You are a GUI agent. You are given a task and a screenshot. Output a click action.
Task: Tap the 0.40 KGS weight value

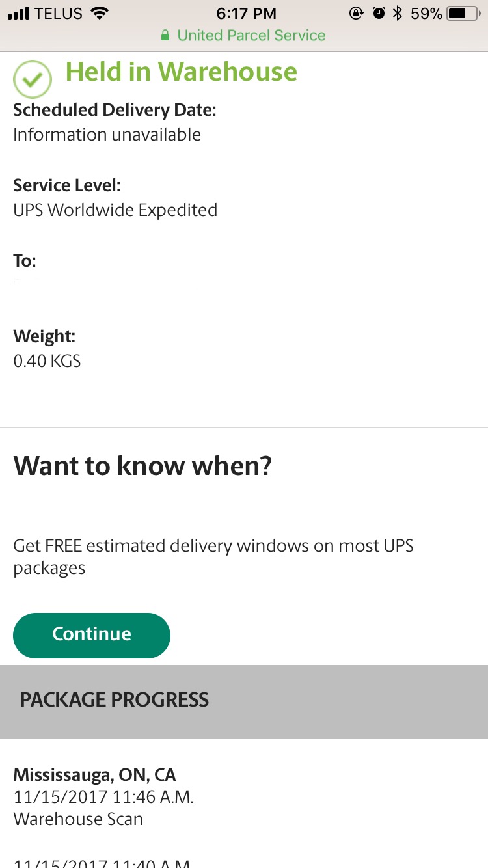click(47, 360)
